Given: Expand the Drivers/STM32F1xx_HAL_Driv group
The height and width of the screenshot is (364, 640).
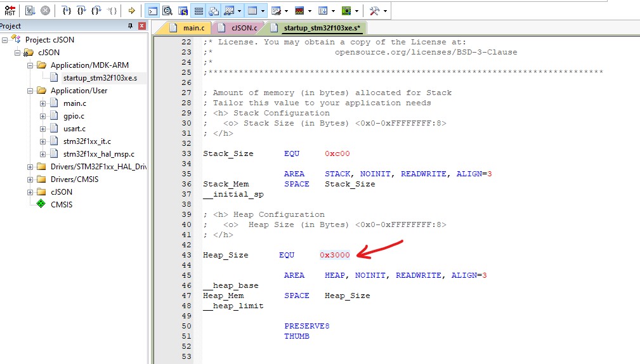Looking at the screenshot, I should tap(30, 167).
